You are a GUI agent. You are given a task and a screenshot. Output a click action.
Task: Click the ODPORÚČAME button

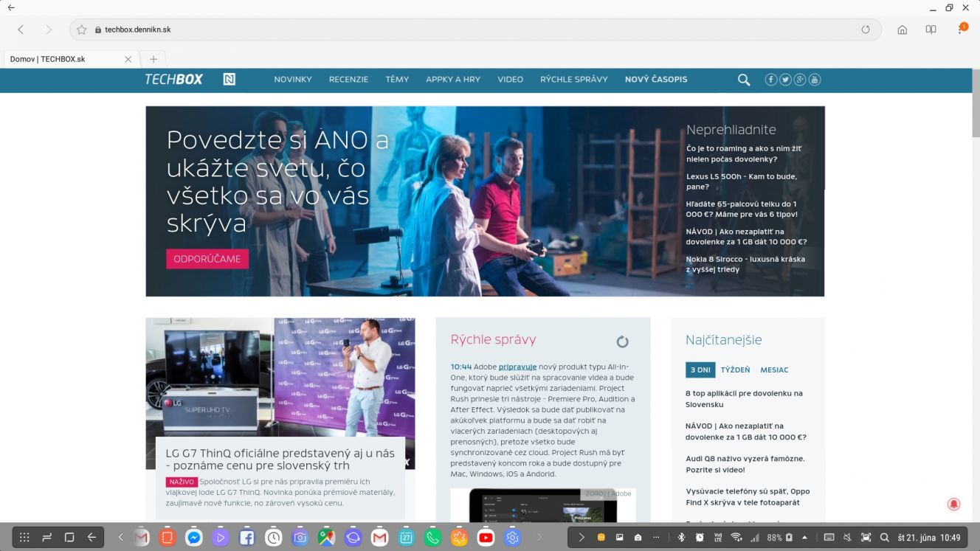click(x=207, y=259)
